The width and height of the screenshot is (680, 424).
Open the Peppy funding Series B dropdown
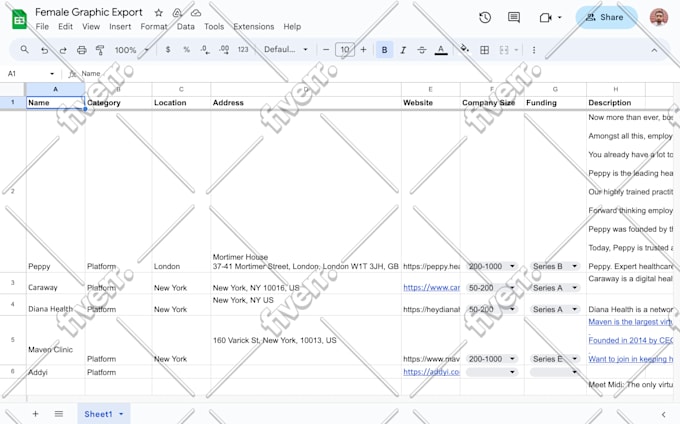click(x=555, y=266)
